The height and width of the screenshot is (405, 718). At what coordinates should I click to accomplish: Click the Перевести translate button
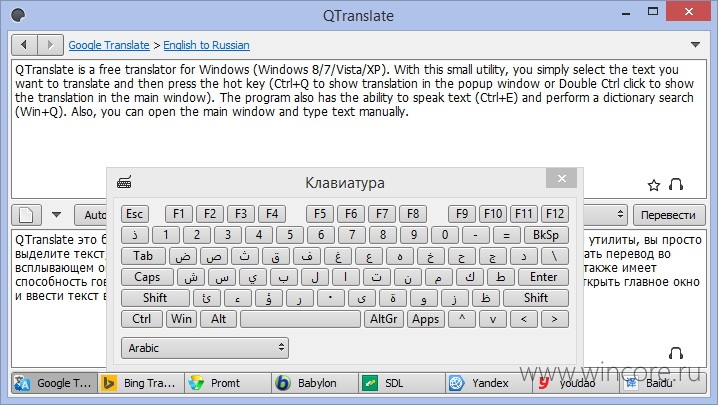click(668, 215)
